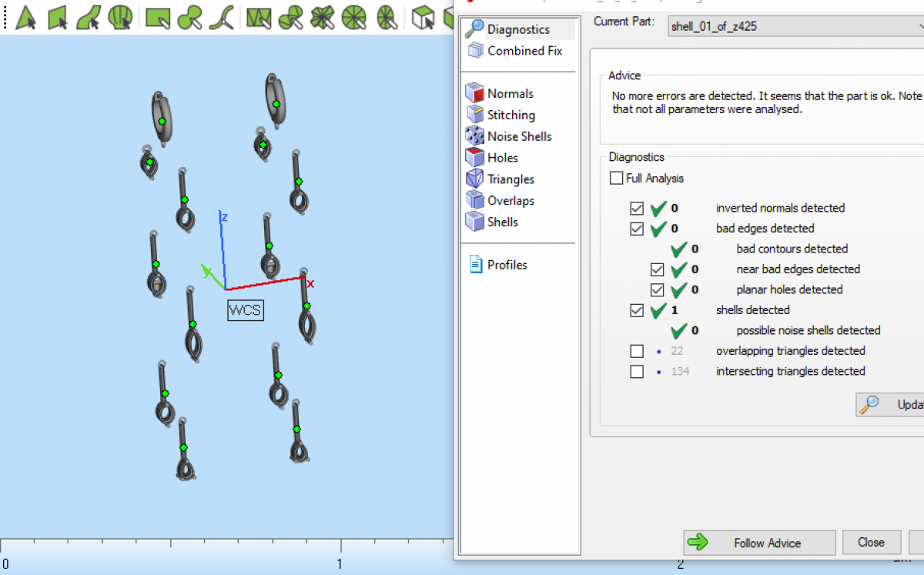Image resolution: width=924 pixels, height=575 pixels.
Task: Enable intersecting triangles detection checkbox
Action: [x=637, y=371]
